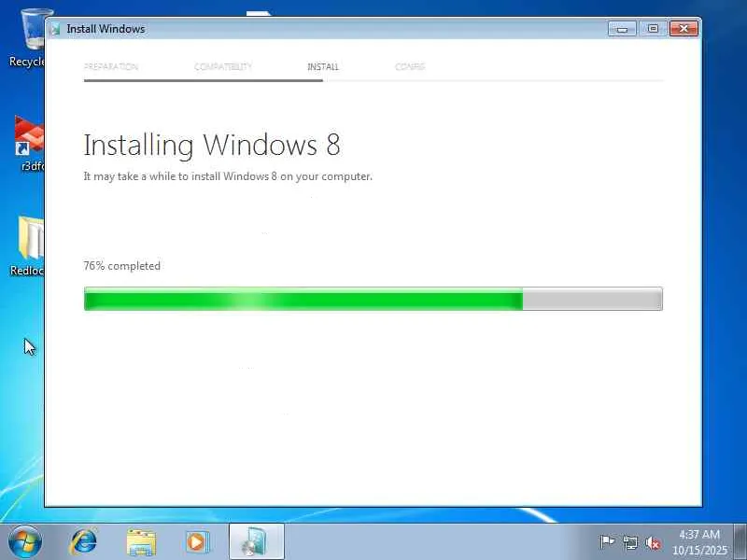The height and width of the screenshot is (560, 747).
Task: Open the Action Center flag tray icon
Action: 606,542
